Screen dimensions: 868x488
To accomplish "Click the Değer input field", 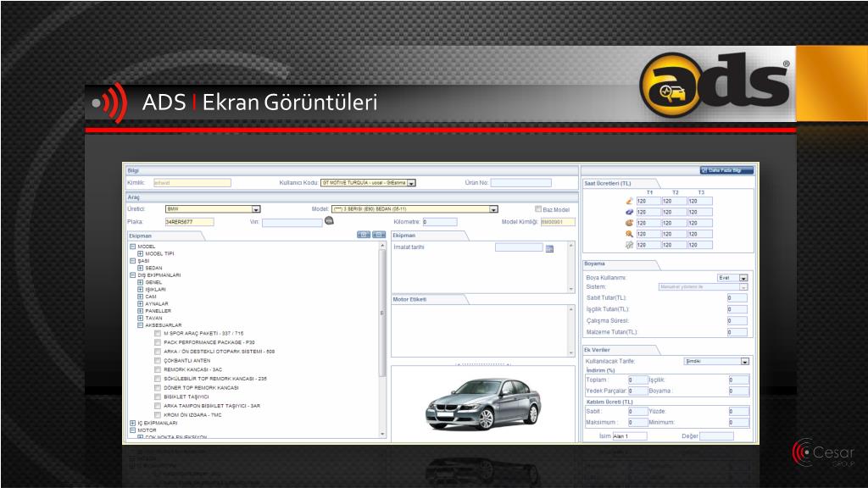I will (716, 436).
